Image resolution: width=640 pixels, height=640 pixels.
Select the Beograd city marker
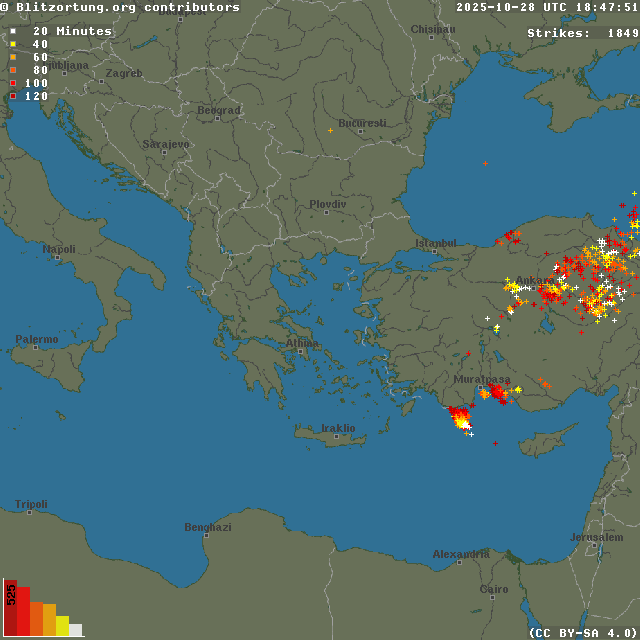point(217,119)
